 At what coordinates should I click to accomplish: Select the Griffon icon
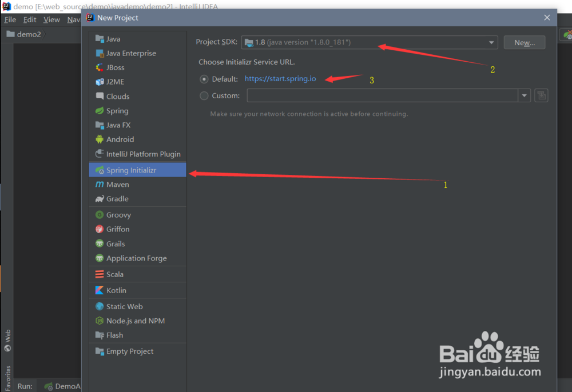coord(99,229)
